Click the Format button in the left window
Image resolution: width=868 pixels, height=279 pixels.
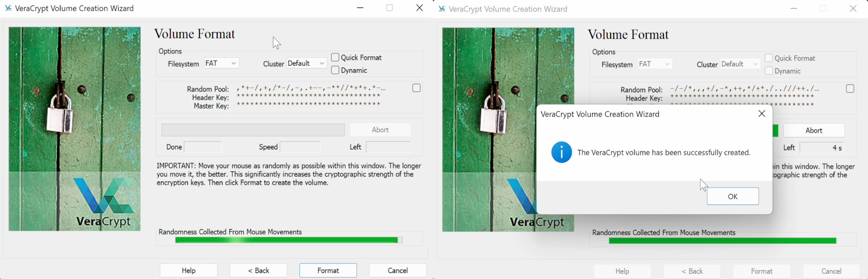(x=328, y=270)
